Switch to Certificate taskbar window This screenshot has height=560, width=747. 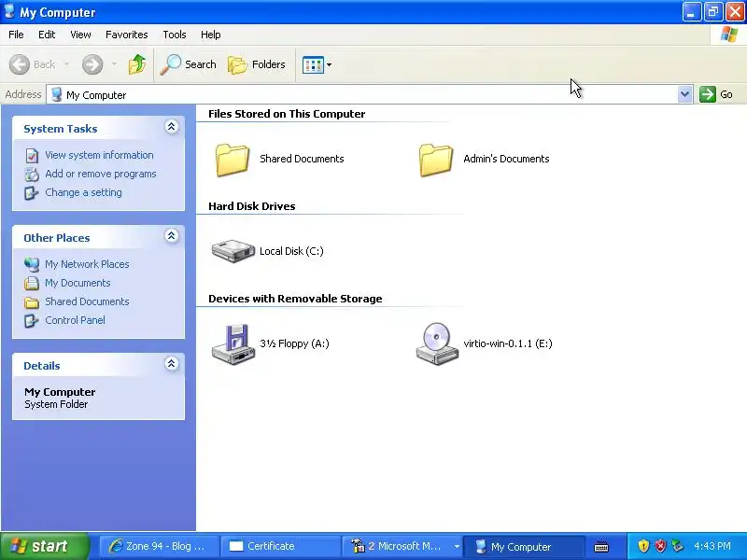[281, 546]
